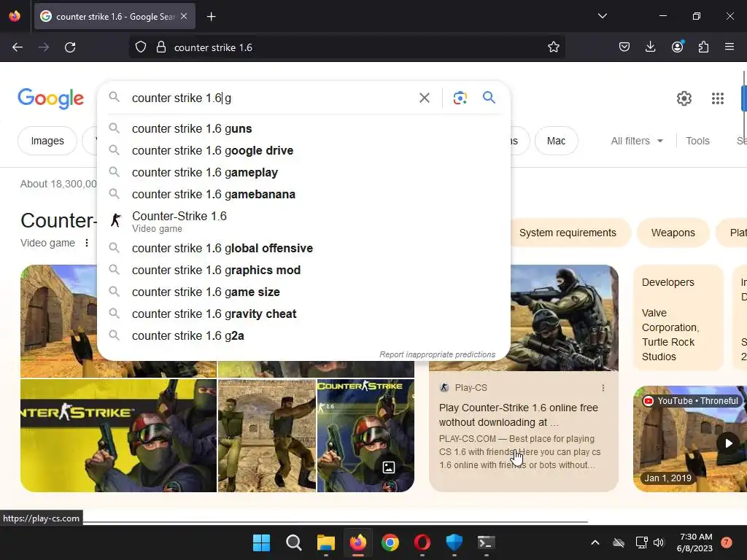Image resolution: width=747 pixels, height=560 pixels.
Task: Select the Mac filter chip
Action: pyautogui.click(x=556, y=141)
